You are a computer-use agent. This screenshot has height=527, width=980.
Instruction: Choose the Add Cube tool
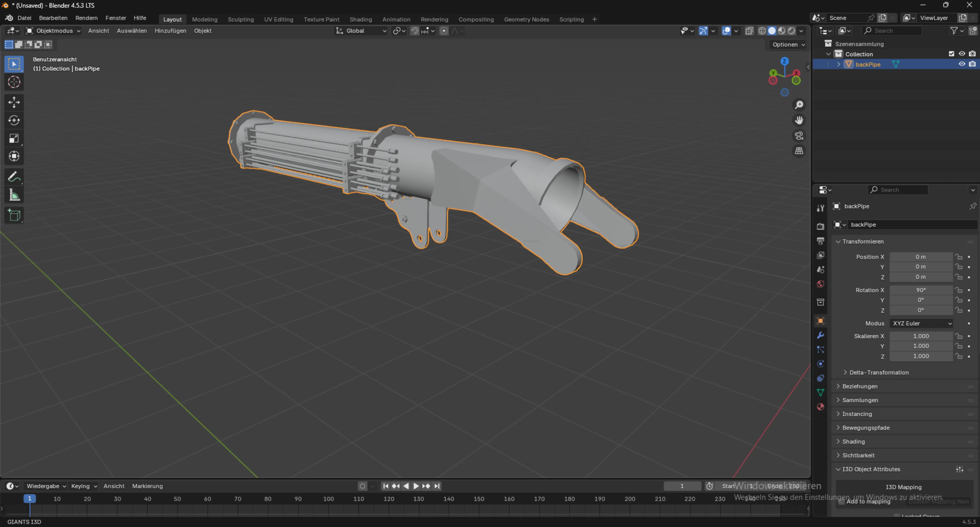point(14,215)
